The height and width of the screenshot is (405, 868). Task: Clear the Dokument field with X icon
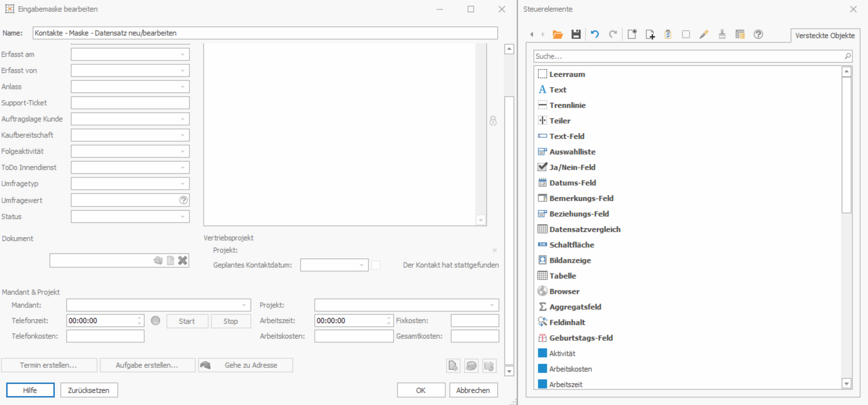click(183, 260)
